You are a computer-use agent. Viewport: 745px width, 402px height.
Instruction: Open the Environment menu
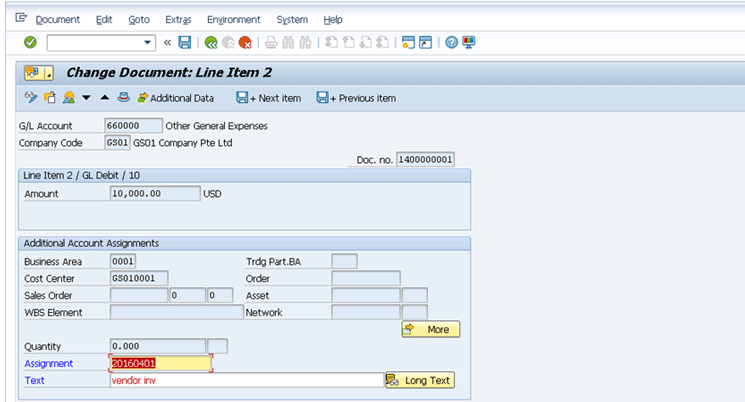233,19
